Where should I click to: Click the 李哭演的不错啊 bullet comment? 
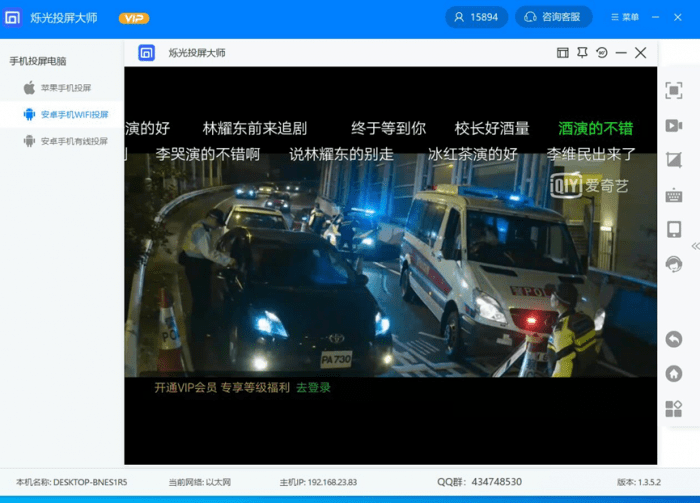[208, 154]
